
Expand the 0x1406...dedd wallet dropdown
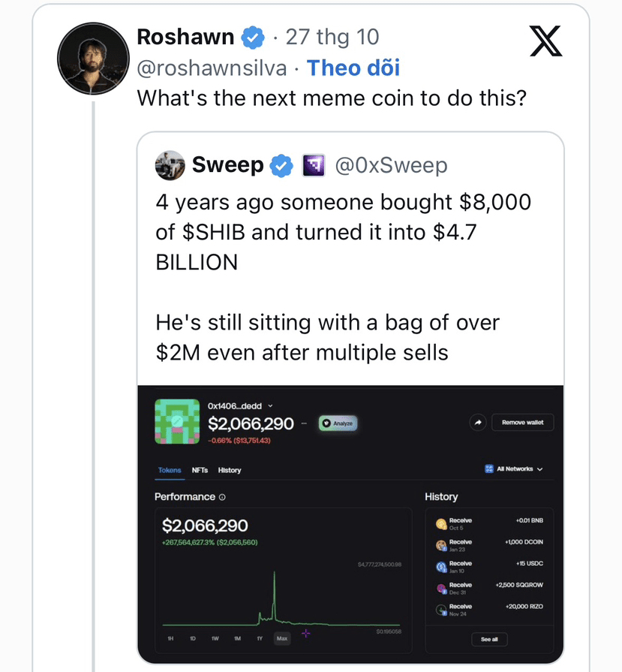(271, 406)
